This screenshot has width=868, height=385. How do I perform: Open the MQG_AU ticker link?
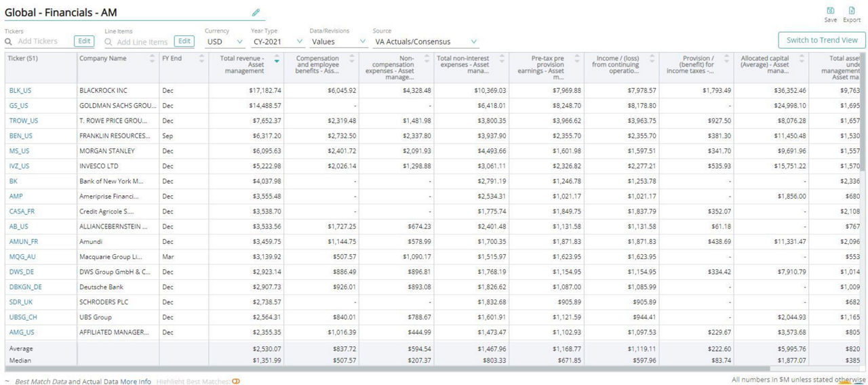pyautogui.click(x=22, y=256)
